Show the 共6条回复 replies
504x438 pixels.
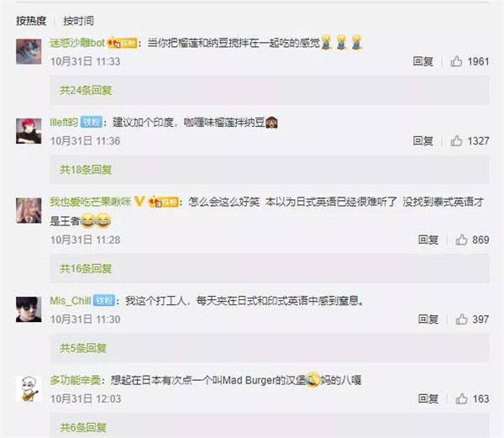pyautogui.click(x=83, y=427)
